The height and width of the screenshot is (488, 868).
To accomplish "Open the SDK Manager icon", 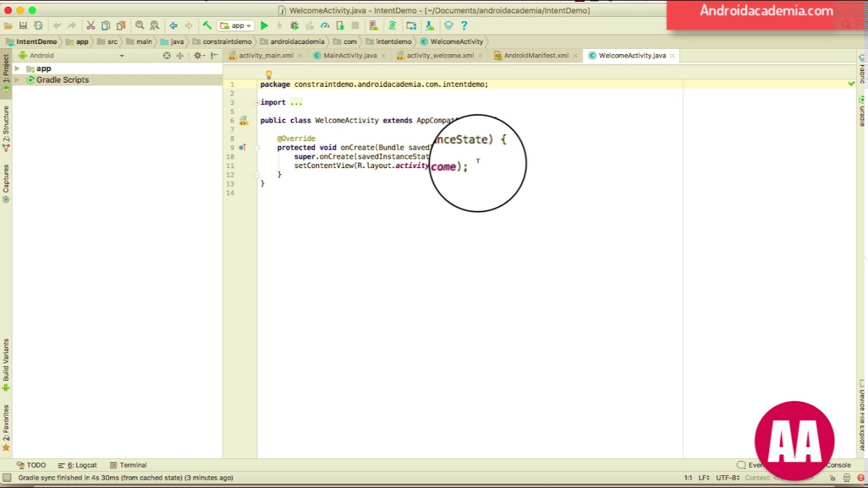I will (430, 26).
